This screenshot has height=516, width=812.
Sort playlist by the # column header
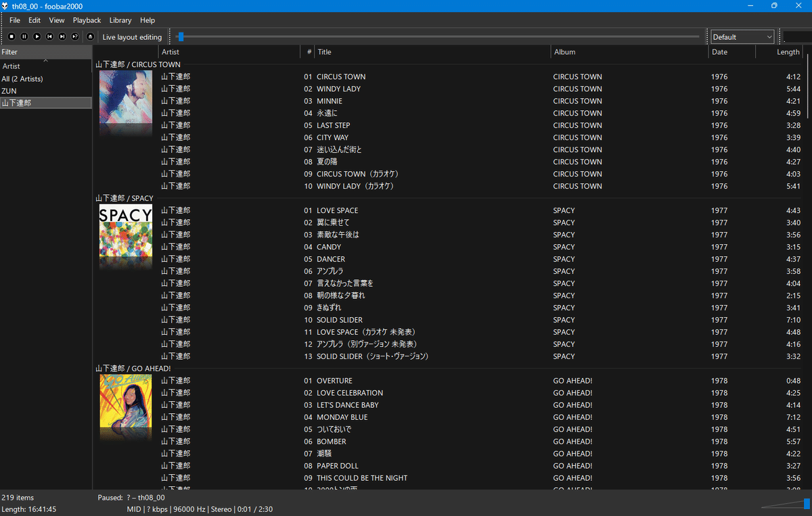click(x=308, y=52)
